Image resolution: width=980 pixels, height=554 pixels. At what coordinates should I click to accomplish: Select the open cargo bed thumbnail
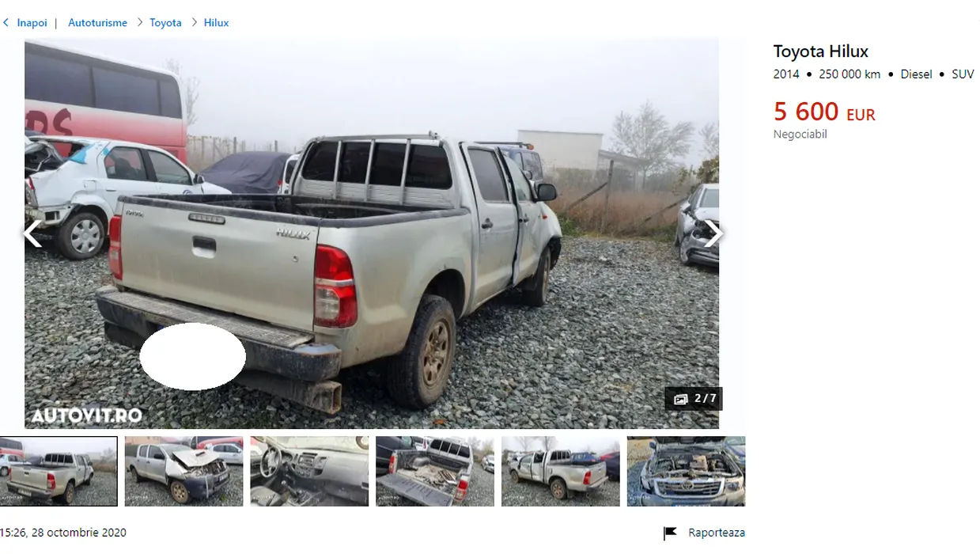click(435, 472)
